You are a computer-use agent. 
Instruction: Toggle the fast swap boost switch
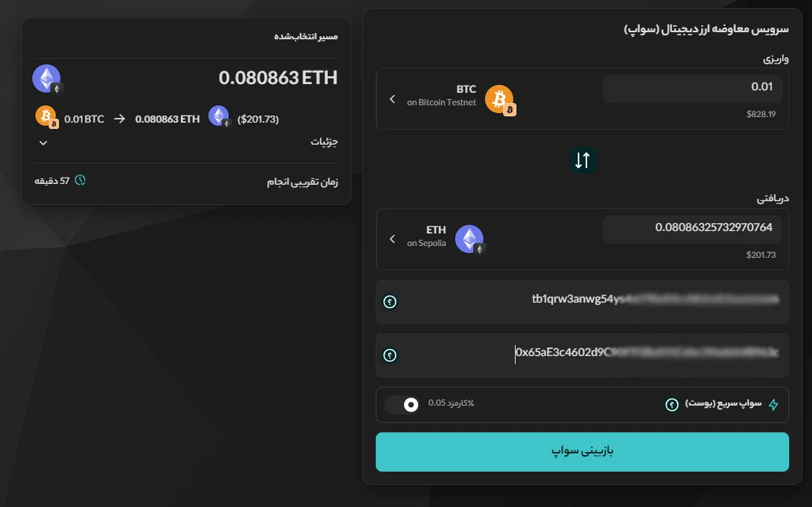[402, 405]
